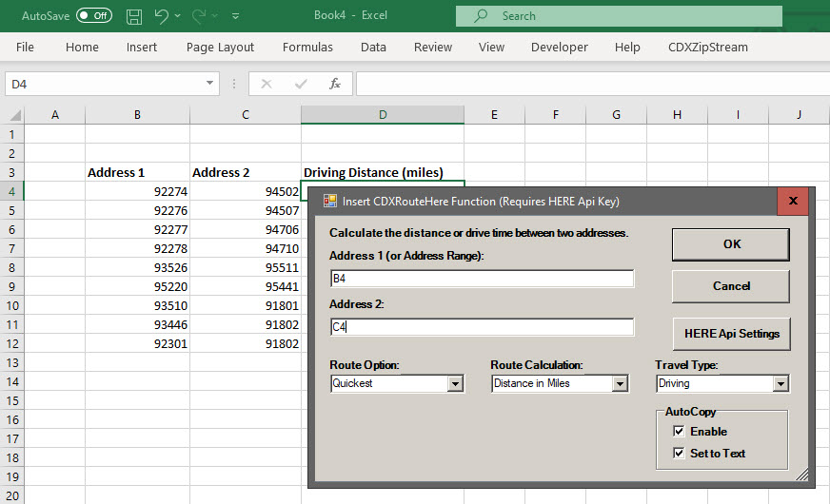Undo the last action
830x504 pixels.
pyautogui.click(x=161, y=16)
